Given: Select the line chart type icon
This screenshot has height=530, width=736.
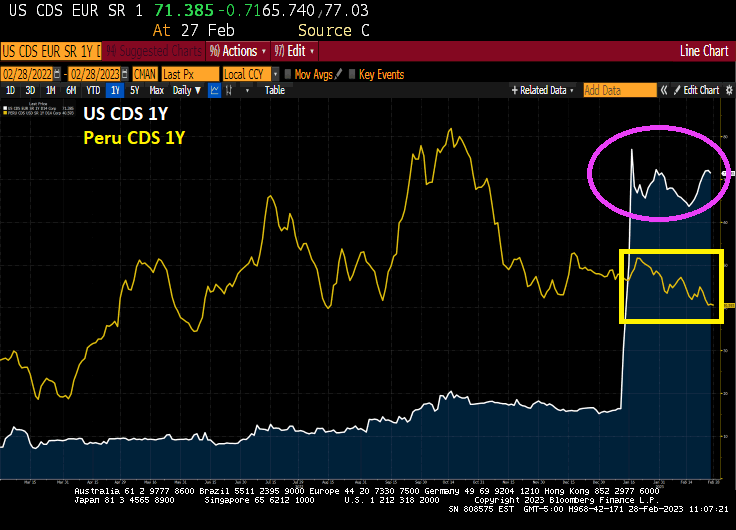Looking at the screenshot, I should coord(215,90).
